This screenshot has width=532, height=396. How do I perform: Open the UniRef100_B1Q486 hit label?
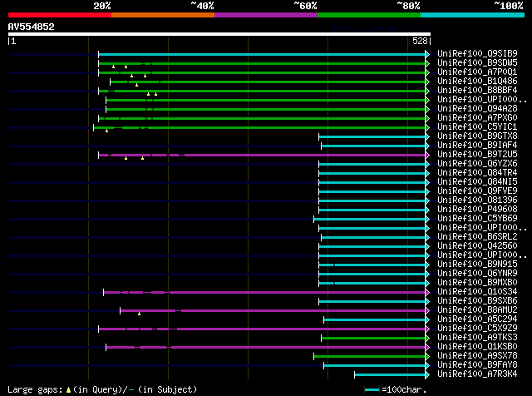(477, 82)
